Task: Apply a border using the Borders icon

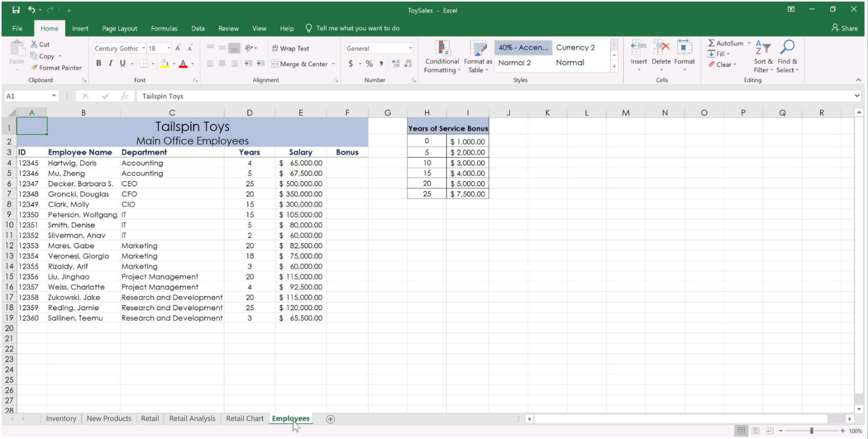Action: pos(143,64)
